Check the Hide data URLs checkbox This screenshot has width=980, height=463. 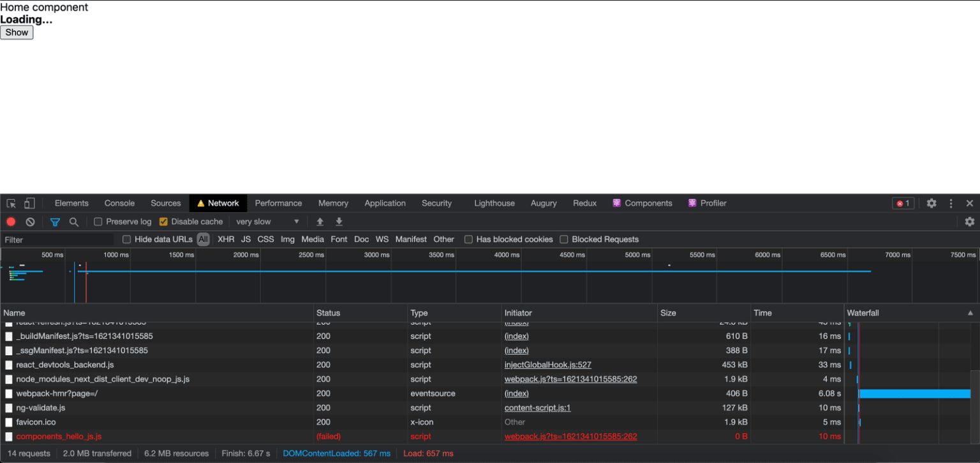126,239
